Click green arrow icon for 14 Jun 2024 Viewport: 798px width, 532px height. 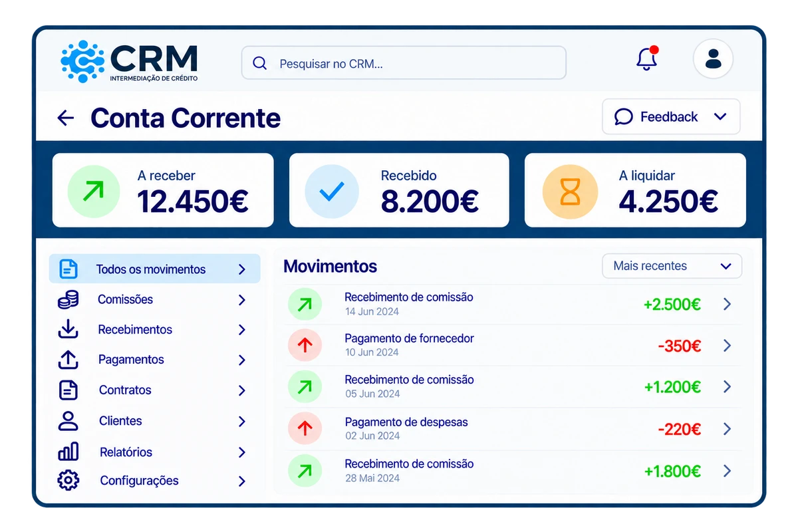305,305
